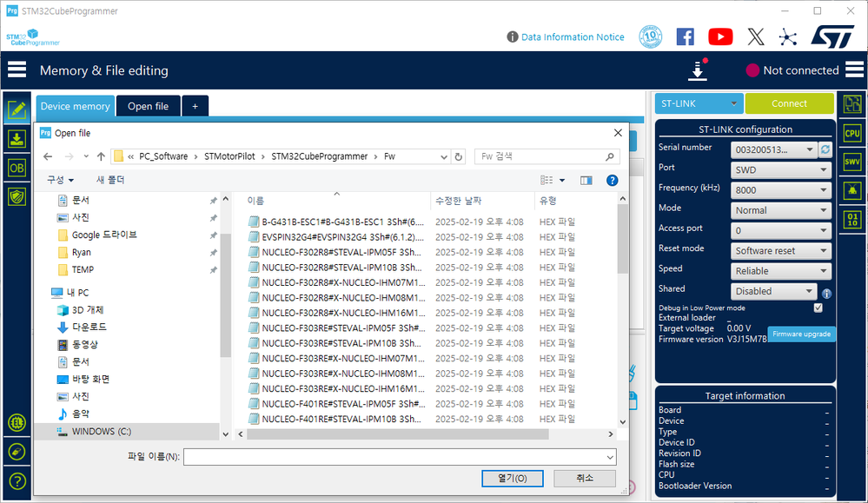868x503 pixels.
Task: Click the Firmware upgrade button
Action: 801,334
